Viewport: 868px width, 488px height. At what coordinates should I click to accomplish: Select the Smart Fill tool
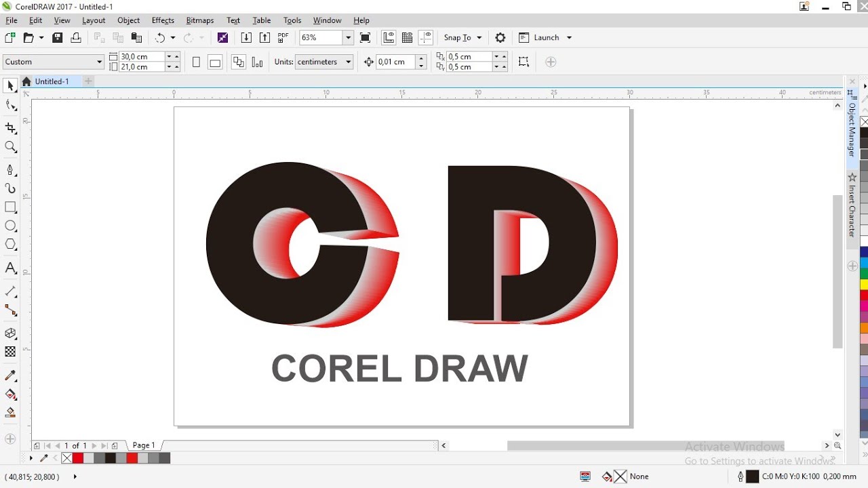pos(10,412)
